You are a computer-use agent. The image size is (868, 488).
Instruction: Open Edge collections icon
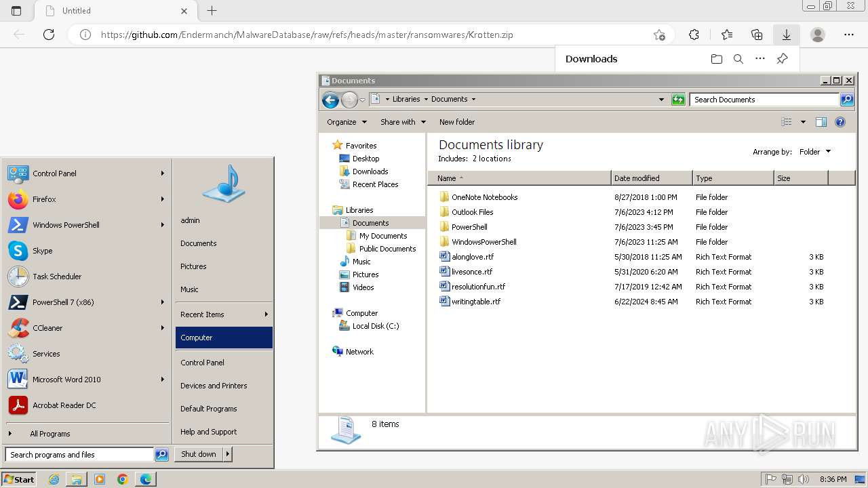click(757, 35)
